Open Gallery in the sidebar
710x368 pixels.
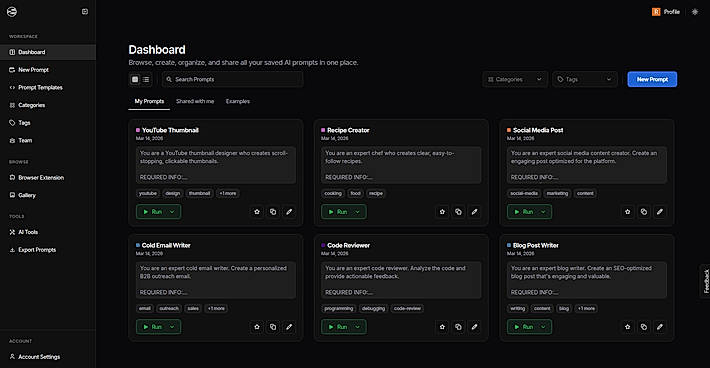coord(48,195)
